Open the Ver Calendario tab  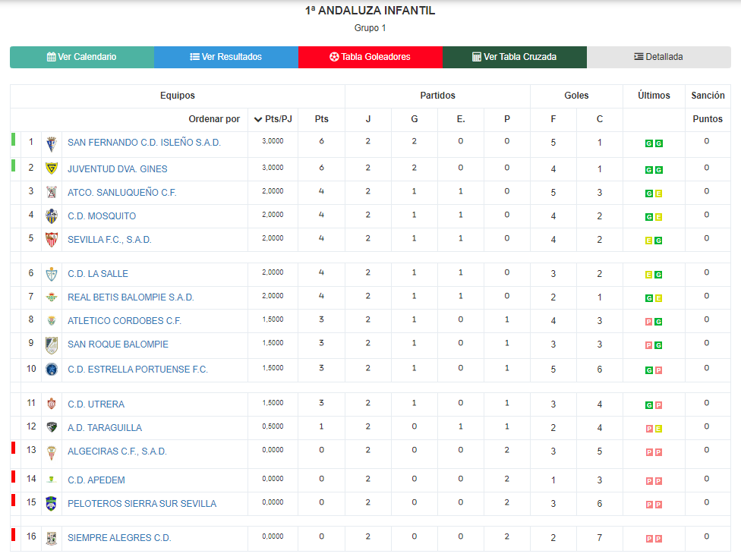point(82,57)
